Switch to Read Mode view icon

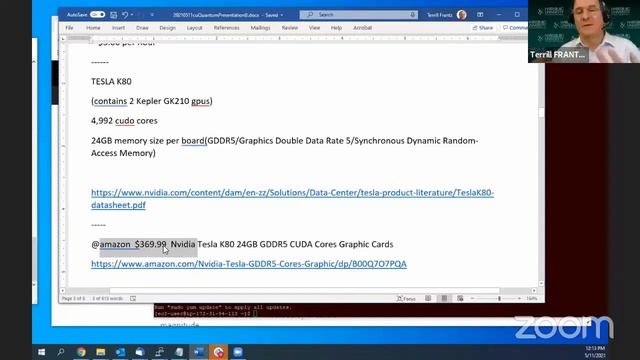pyautogui.click(x=428, y=299)
